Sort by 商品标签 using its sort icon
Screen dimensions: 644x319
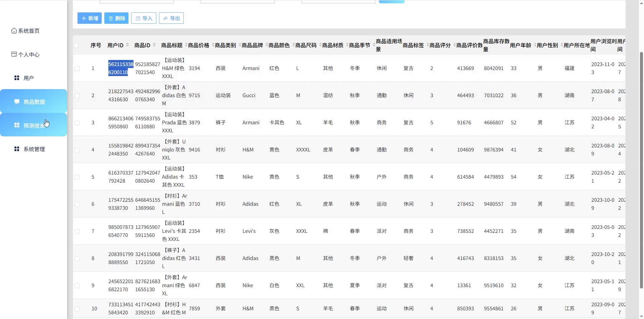[428, 45]
